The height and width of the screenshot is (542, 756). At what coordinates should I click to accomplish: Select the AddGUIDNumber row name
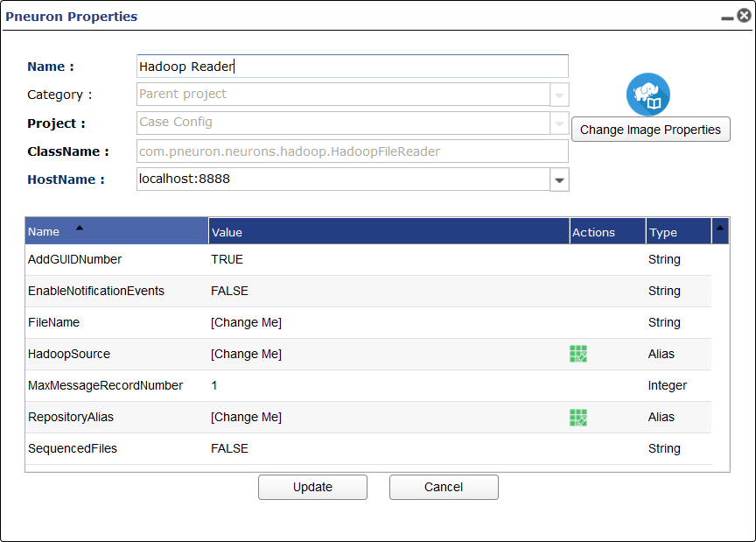point(74,259)
